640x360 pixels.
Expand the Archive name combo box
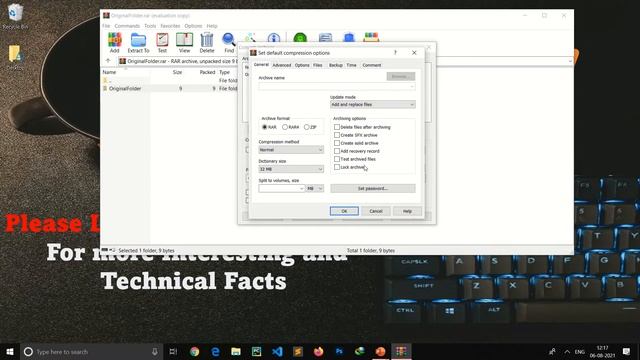tap(412, 87)
